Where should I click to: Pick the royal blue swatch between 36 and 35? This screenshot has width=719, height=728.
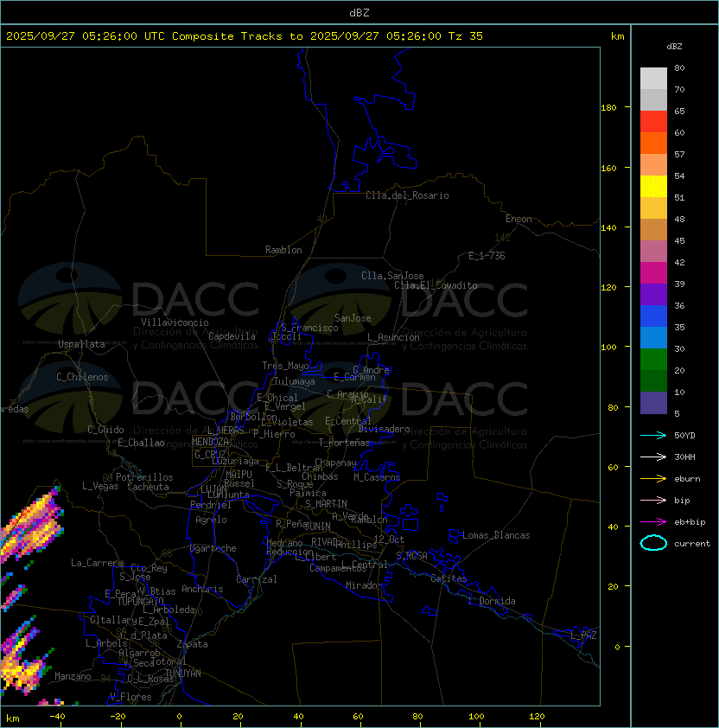pos(653,316)
